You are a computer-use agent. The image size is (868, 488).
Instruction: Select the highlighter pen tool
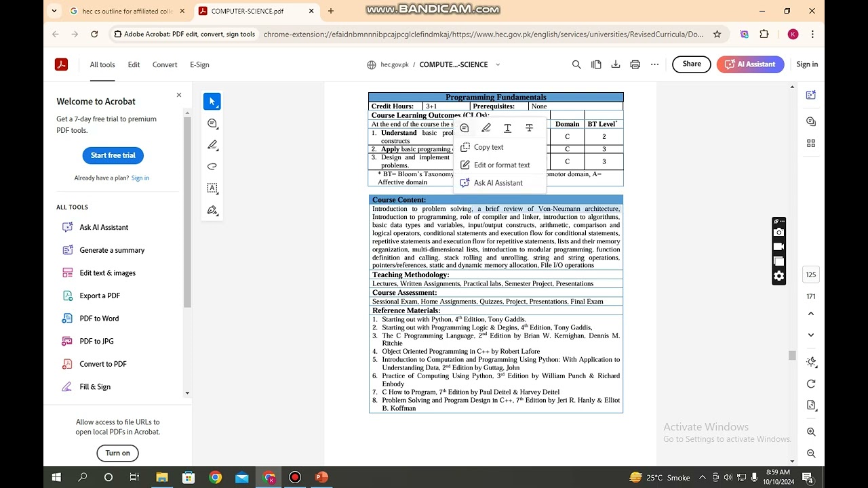tap(212, 145)
